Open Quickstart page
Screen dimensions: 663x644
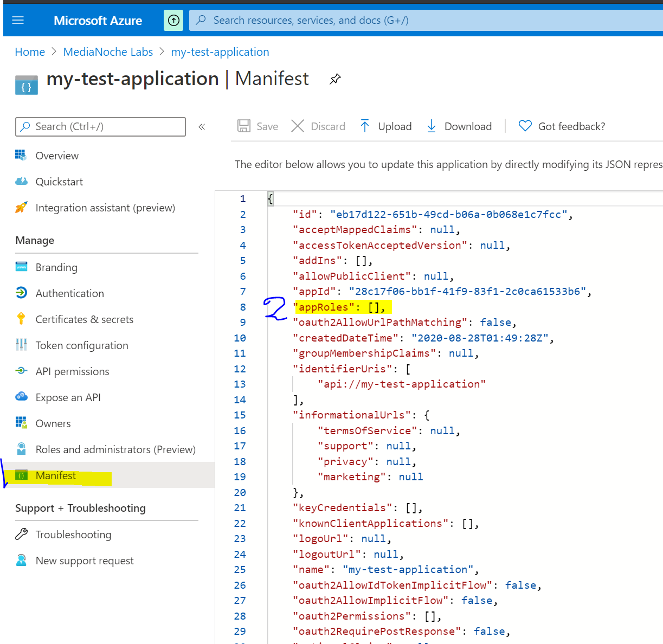coord(59,182)
